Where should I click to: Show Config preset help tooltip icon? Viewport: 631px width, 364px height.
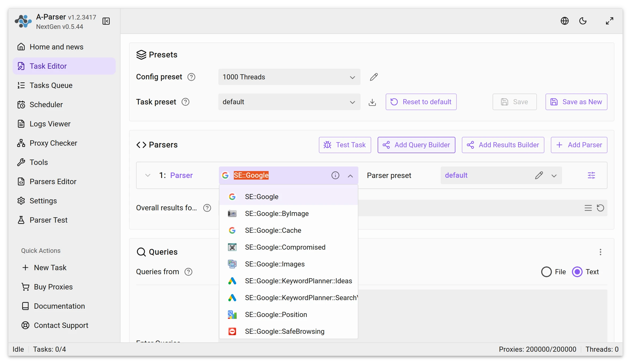pos(191,77)
